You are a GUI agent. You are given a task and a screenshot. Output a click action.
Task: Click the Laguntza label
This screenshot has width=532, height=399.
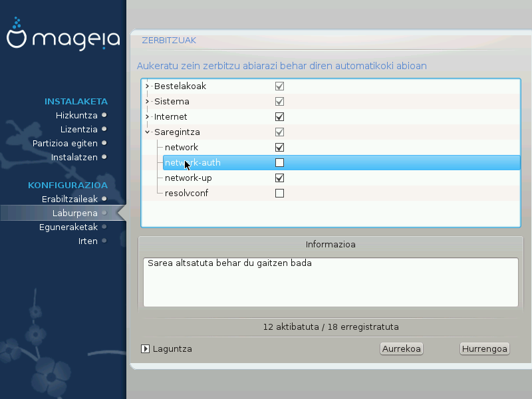pos(172,348)
